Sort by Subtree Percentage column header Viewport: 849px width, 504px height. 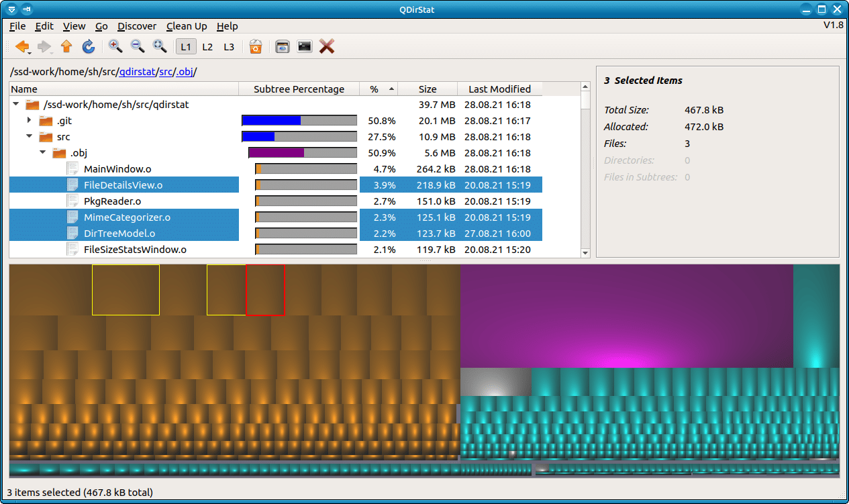coord(299,89)
